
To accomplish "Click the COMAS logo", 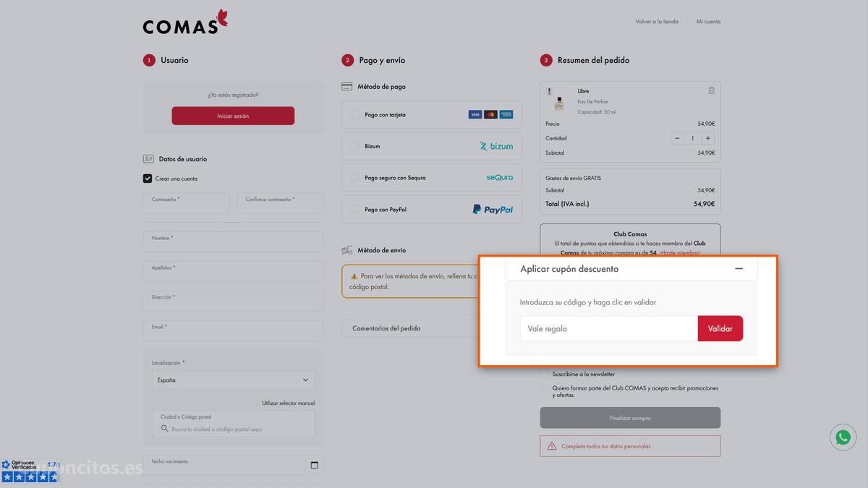I will tap(185, 22).
